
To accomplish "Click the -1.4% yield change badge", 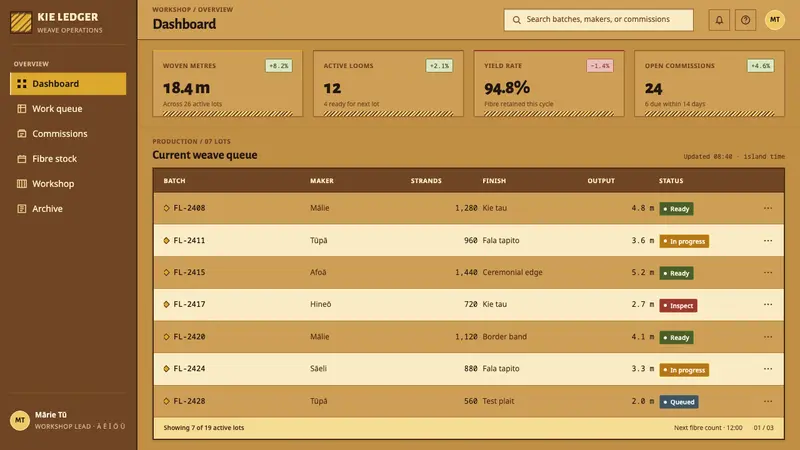I will pos(600,66).
